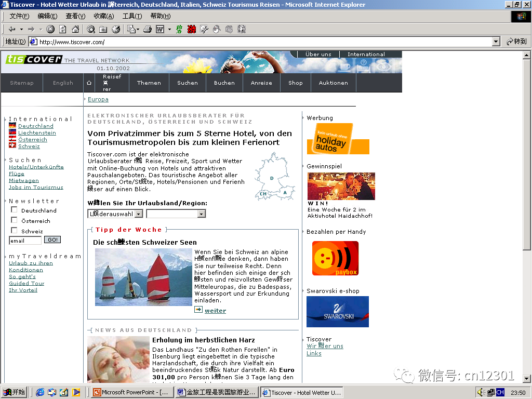
Task: Click the Show Desktop quick launch icon
Action: click(x=64, y=392)
